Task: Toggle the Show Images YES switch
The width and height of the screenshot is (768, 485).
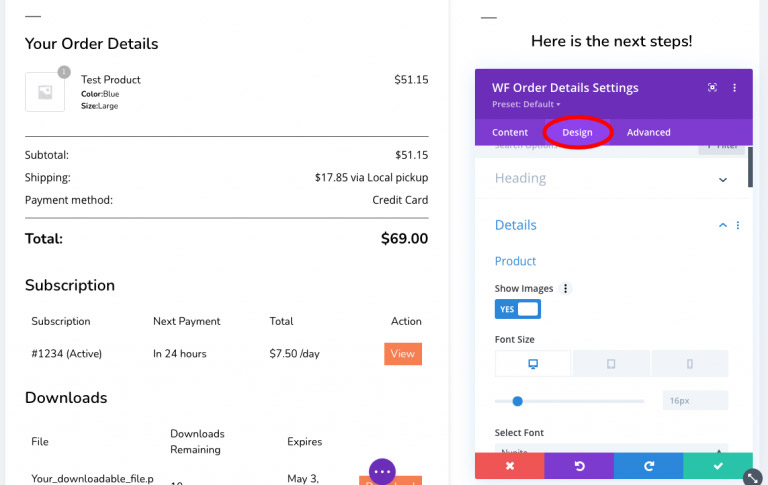Action: tap(518, 309)
